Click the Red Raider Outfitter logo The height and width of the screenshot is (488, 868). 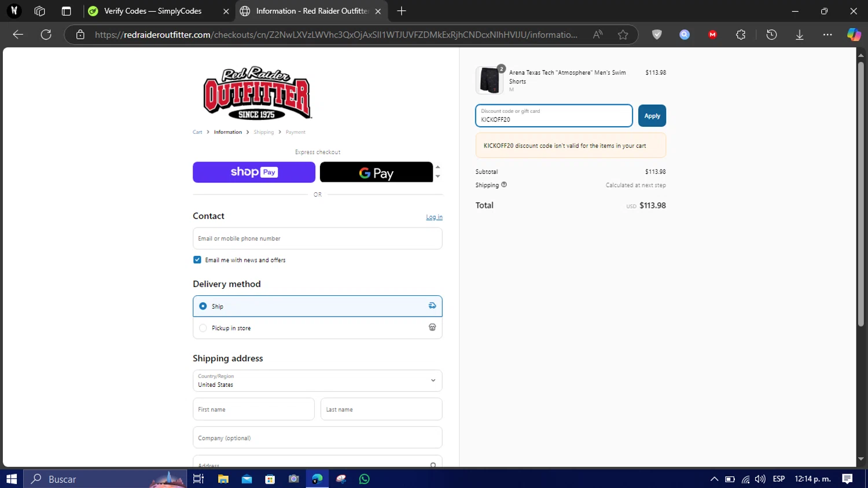pos(258,93)
